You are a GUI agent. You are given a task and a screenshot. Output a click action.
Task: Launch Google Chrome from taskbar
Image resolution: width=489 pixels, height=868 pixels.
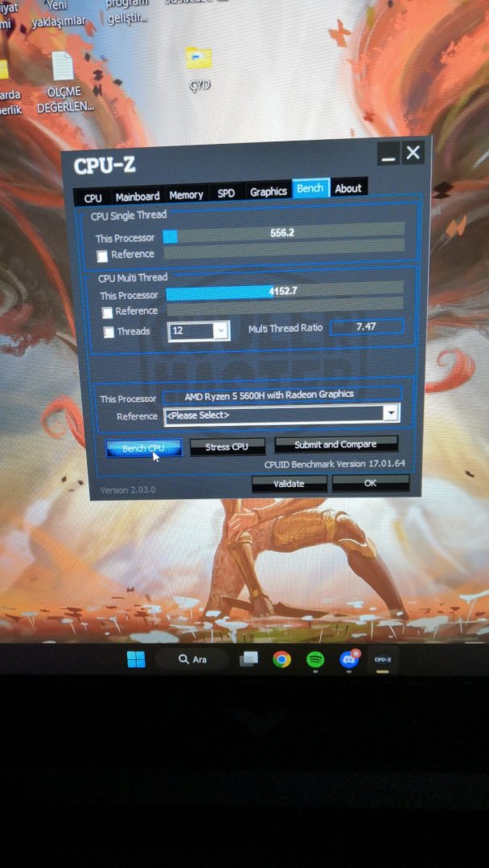tap(281, 659)
